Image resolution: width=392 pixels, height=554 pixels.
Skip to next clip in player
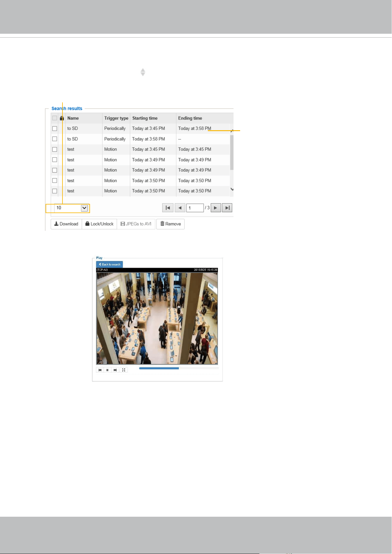[x=115, y=370]
